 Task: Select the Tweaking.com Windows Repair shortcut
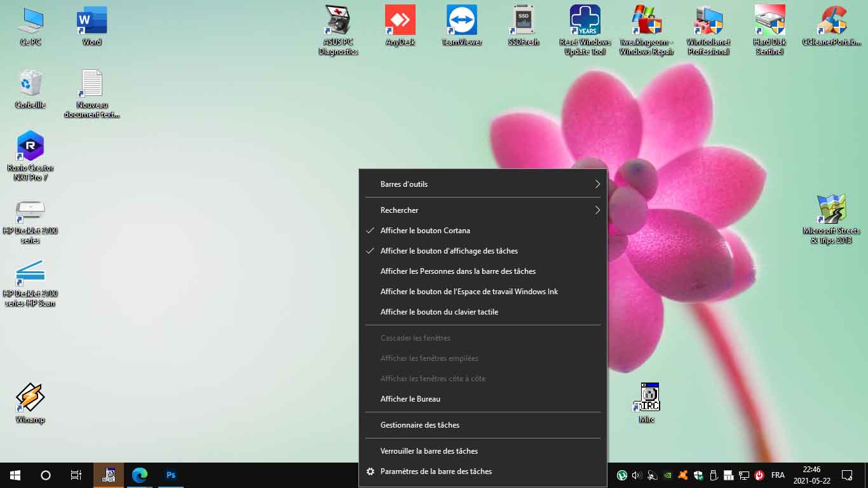[x=647, y=30]
